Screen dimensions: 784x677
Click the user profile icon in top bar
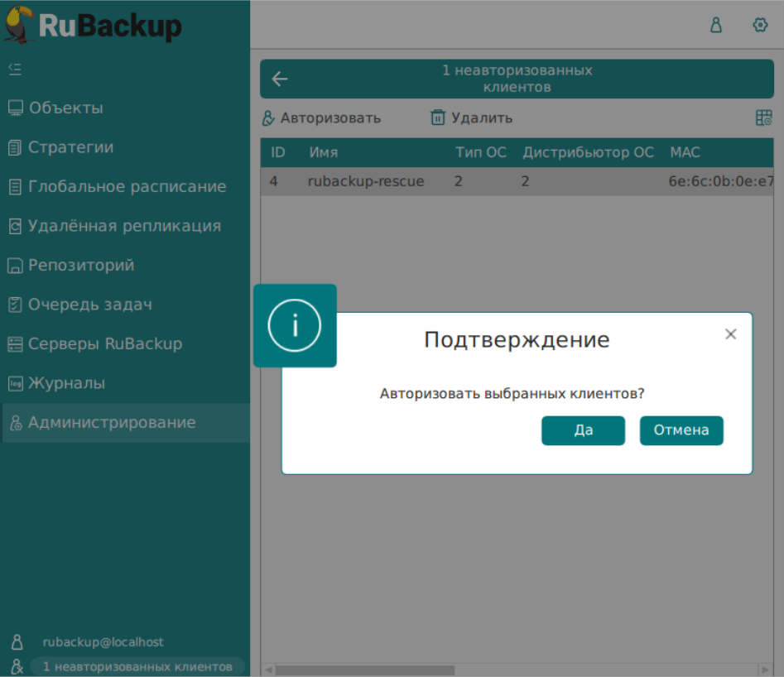tap(716, 25)
